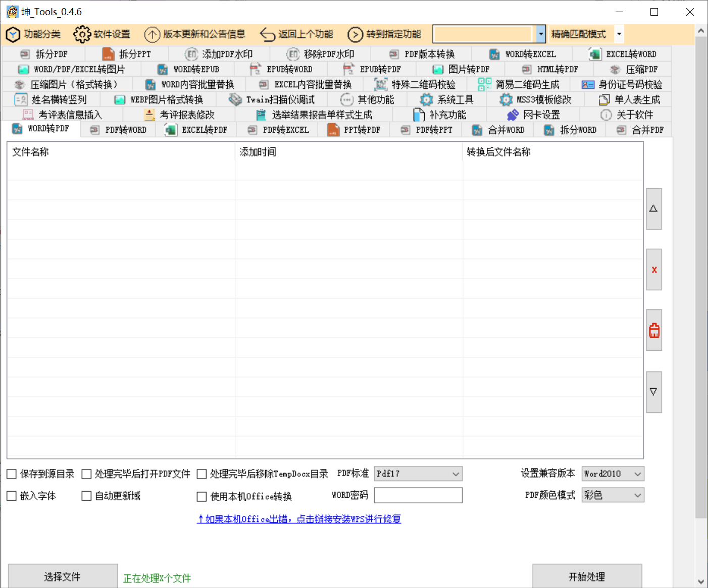
Task: Click the 开始处理 button
Action: pyautogui.click(x=587, y=576)
